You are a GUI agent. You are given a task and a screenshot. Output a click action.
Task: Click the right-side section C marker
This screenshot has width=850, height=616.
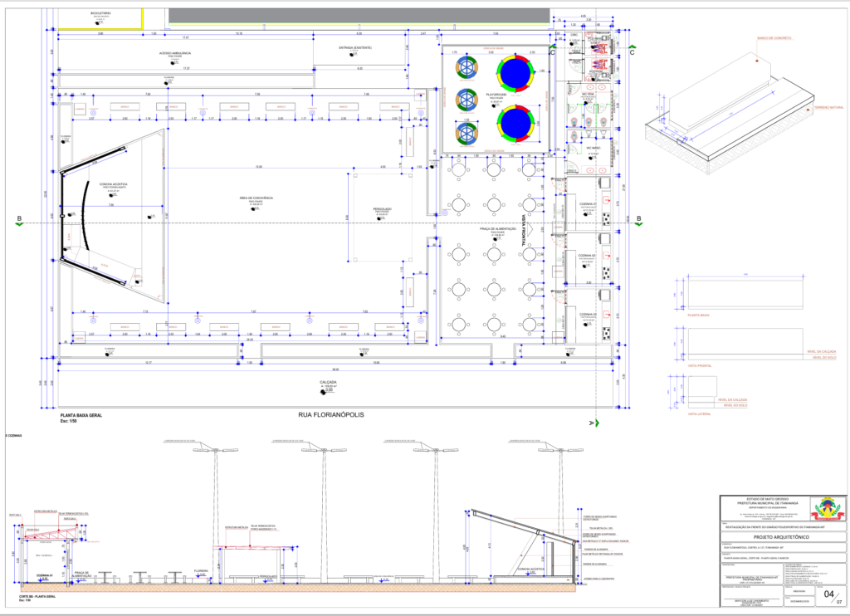click(633, 51)
